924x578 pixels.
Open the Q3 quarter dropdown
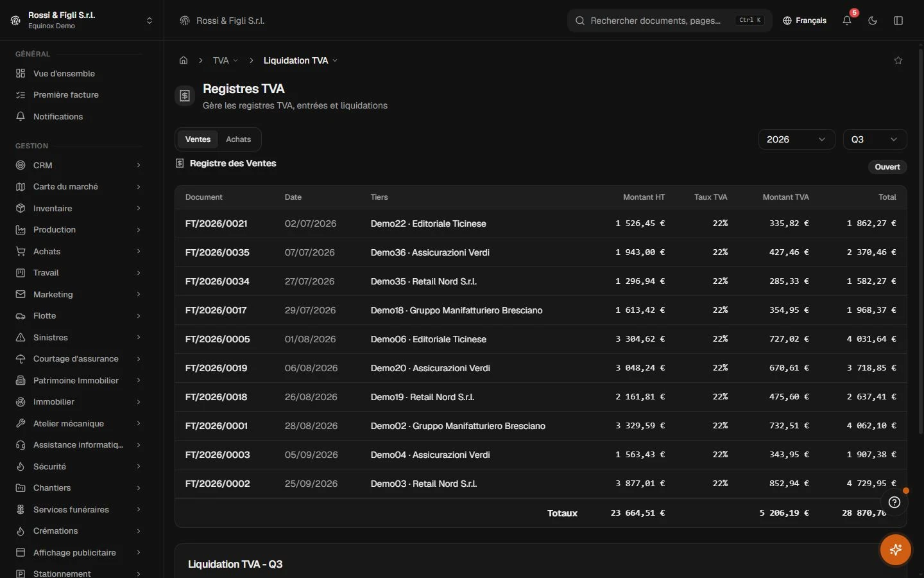point(875,139)
